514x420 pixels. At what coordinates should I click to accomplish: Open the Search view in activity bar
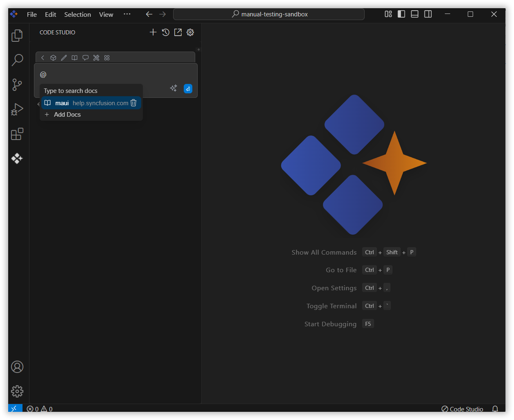17,60
